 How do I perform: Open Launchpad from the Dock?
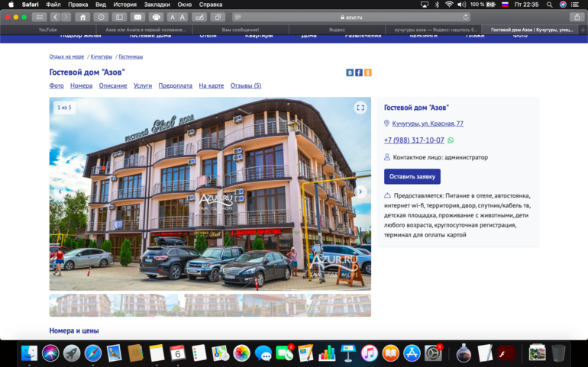click(x=72, y=353)
